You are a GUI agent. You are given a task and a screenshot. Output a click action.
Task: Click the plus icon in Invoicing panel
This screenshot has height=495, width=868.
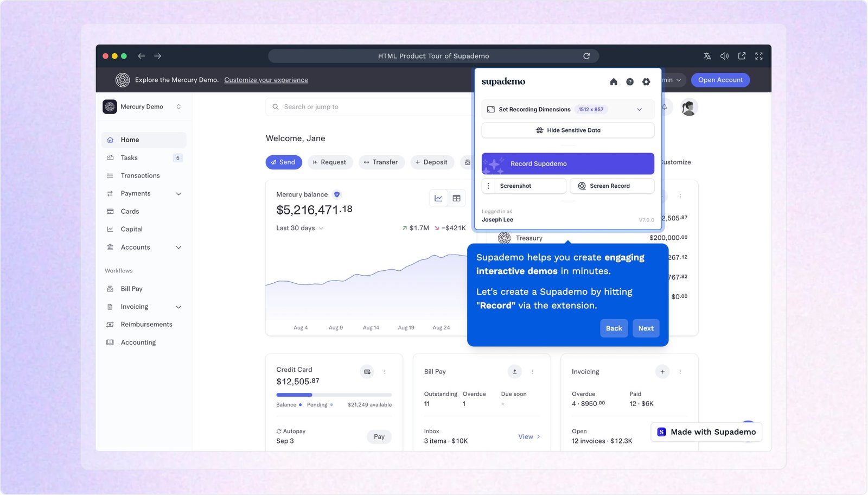tap(662, 372)
